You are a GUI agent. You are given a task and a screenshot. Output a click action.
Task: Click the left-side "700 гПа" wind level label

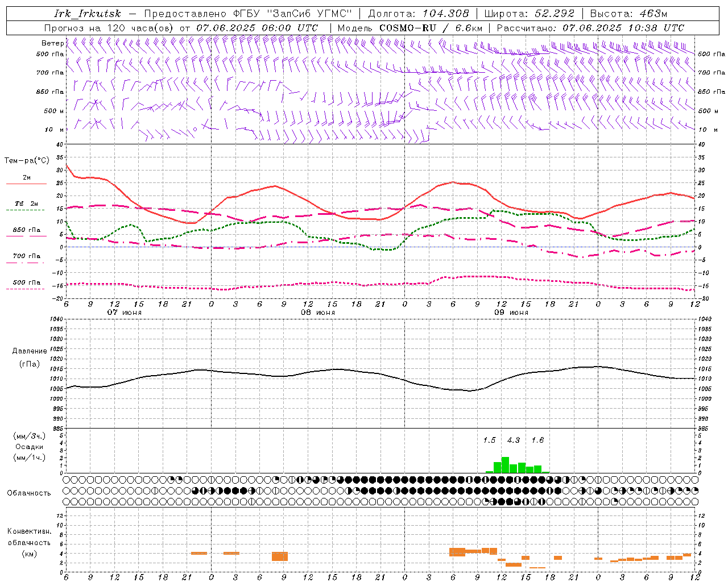click(x=50, y=73)
